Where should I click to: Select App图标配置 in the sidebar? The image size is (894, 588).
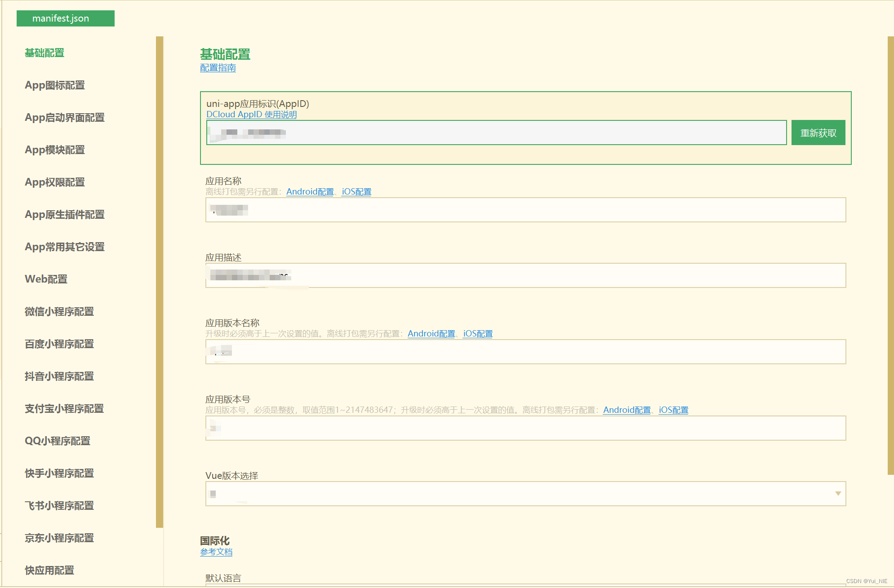pos(55,85)
